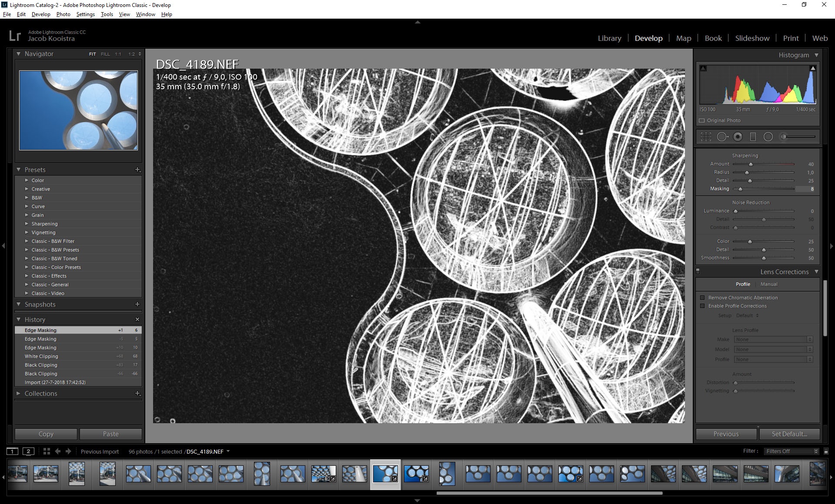835x504 pixels.
Task: Select the Crop Overlay tool
Action: click(x=706, y=137)
